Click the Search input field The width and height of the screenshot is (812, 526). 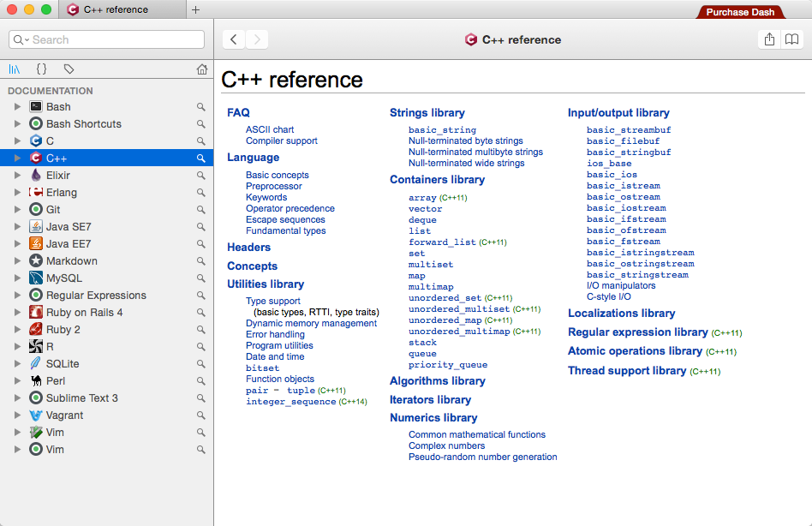pos(107,40)
